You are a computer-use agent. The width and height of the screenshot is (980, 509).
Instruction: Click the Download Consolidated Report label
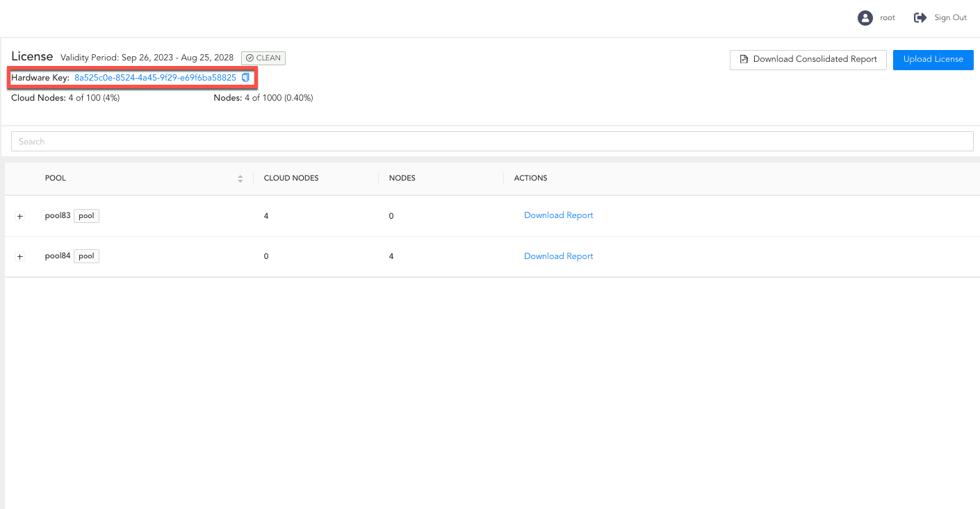[x=815, y=59]
